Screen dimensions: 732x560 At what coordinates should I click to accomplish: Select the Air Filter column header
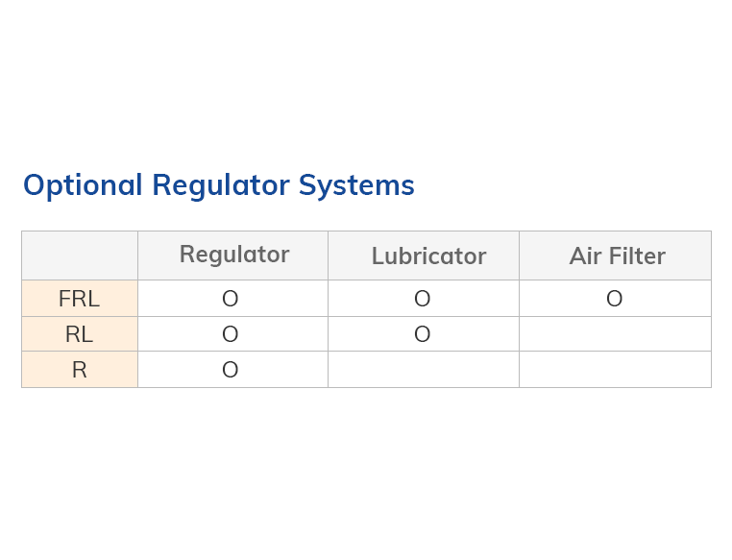pos(617,256)
